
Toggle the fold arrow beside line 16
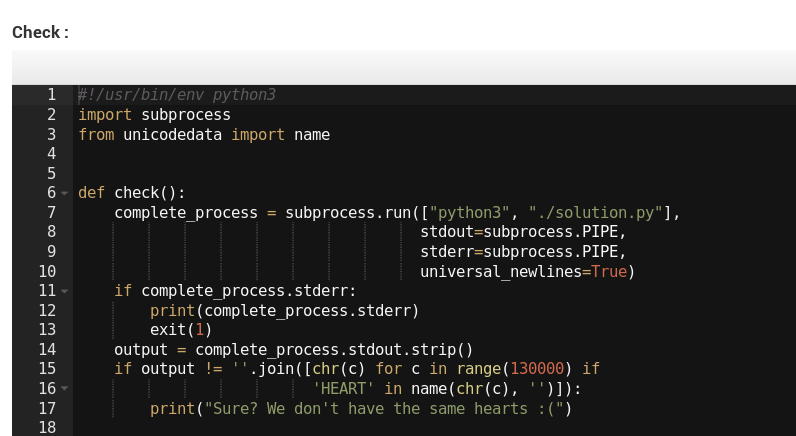64,389
